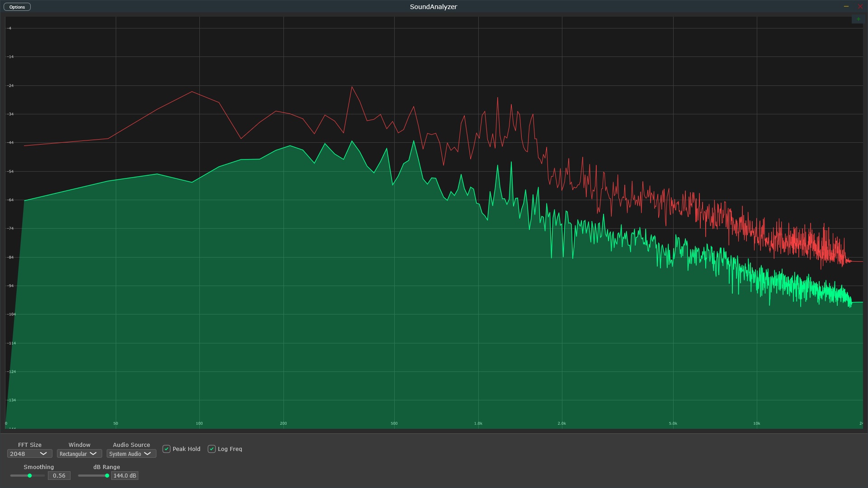The width and height of the screenshot is (868, 488).
Task: Expand the FFT Size dropdown
Action: coord(30,454)
